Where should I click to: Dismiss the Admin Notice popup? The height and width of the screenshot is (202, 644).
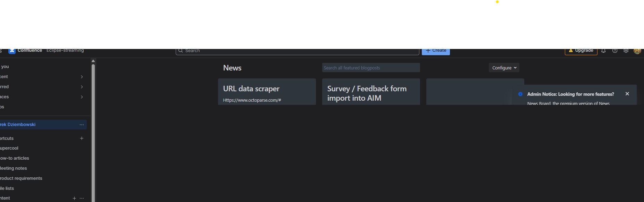(627, 94)
